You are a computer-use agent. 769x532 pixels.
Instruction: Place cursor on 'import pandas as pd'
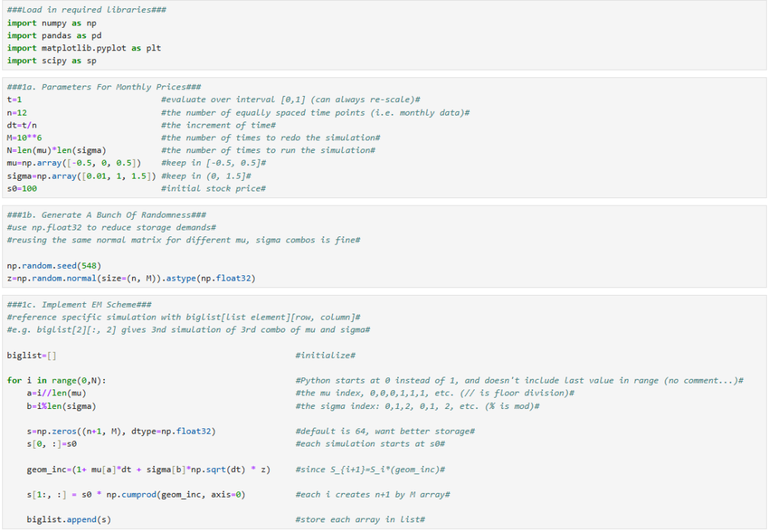54,35
